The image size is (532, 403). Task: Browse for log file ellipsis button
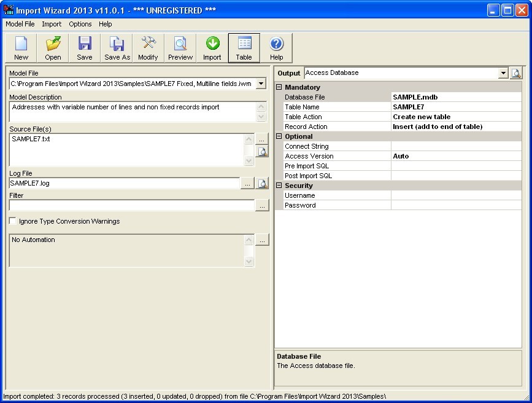click(x=247, y=184)
